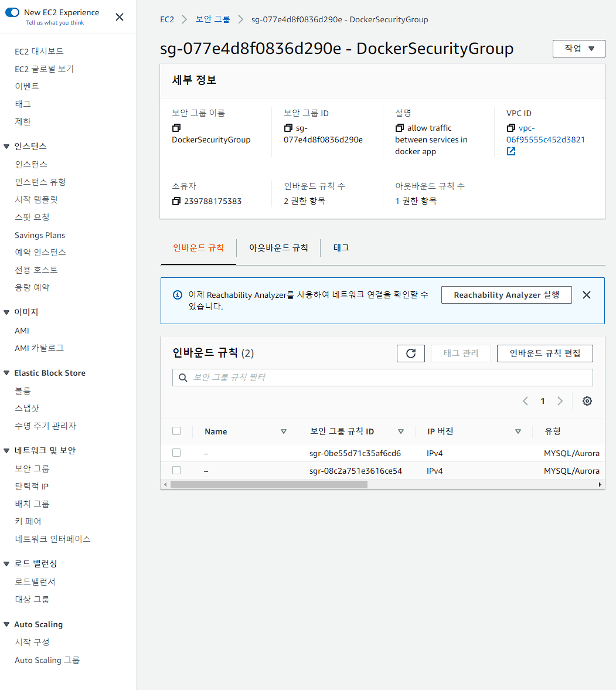Copy the owner account number
616x690 pixels.
point(176,201)
